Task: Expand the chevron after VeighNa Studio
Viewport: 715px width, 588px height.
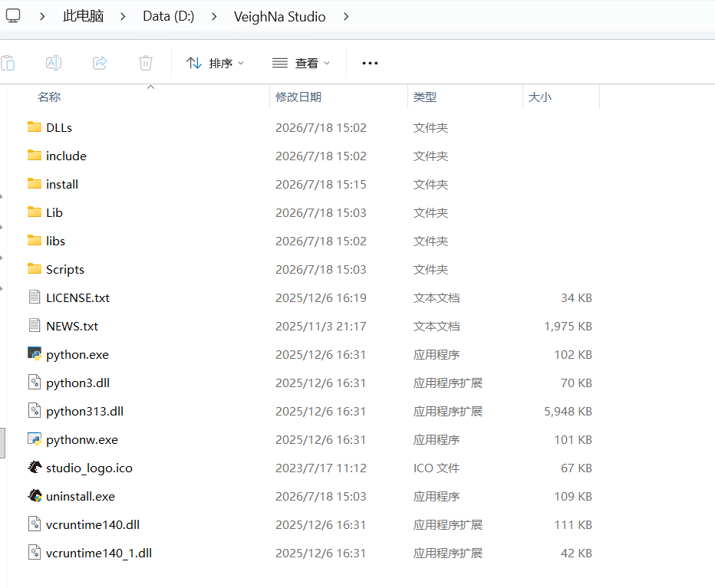Action: tap(346, 16)
